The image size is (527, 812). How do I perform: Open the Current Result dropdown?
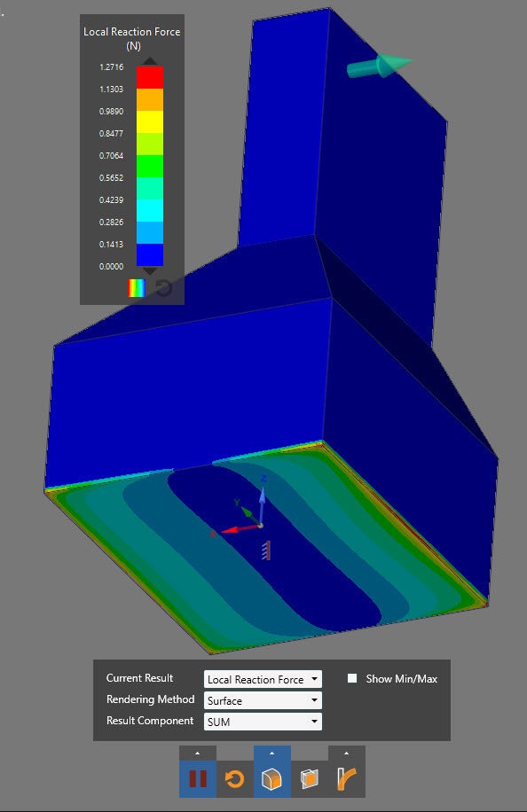263,679
